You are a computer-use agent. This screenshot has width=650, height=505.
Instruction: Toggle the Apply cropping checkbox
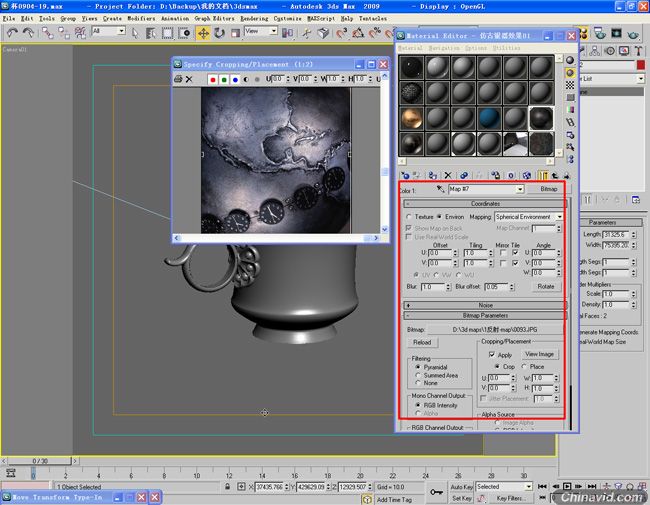tap(492, 354)
